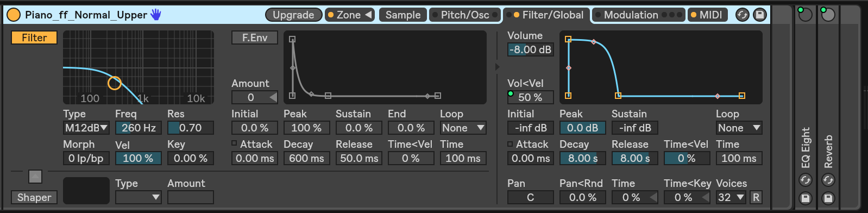The width and height of the screenshot is (868, 213).
Task: Enable the F.Env filter envelope
Action: 255,37
